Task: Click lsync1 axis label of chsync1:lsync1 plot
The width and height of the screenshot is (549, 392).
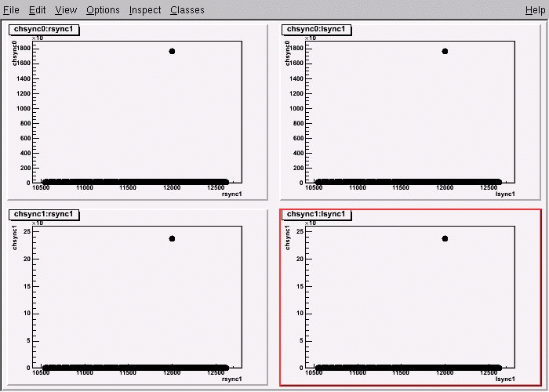Action: tap(505, 379)
